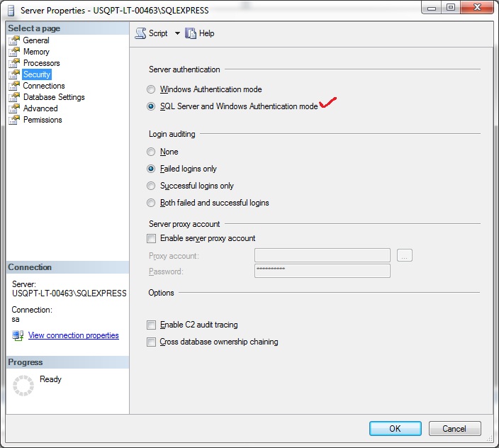This screenshot has width=499, height=448.
Task: Select SQL Server and Windows Authentication mode
Action: pos(151,106)
